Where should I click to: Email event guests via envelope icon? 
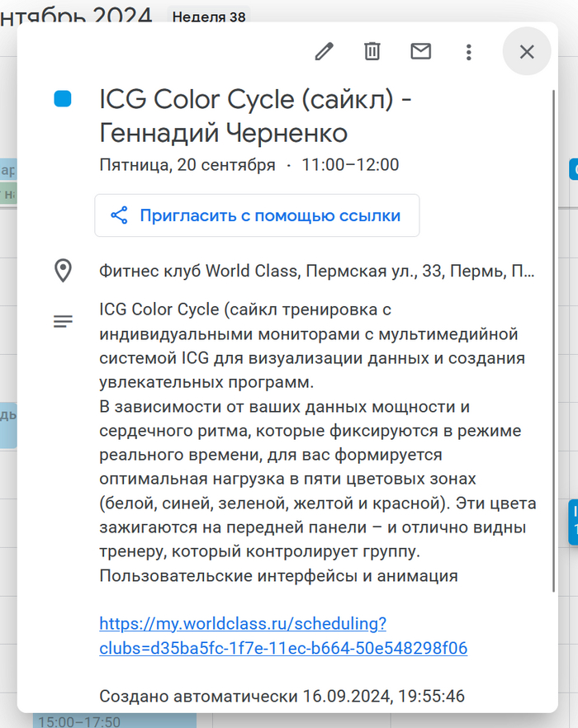point(421,51)
